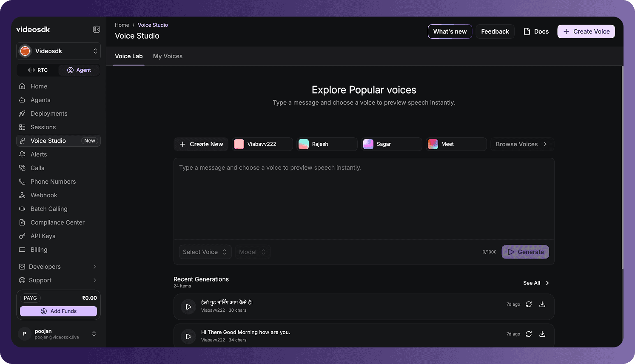
Task: Click the videosdk logo
Action: tap(33, 29)
